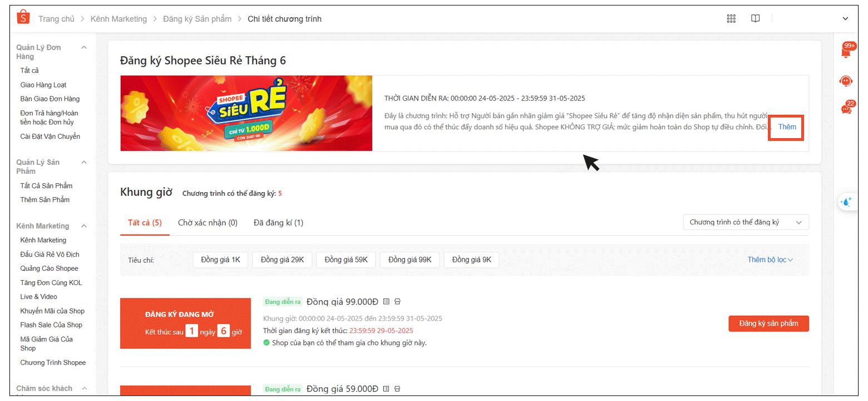Click the Shopee logo icon
Viewport: 868px width, 401px height.
pos(23,18)
